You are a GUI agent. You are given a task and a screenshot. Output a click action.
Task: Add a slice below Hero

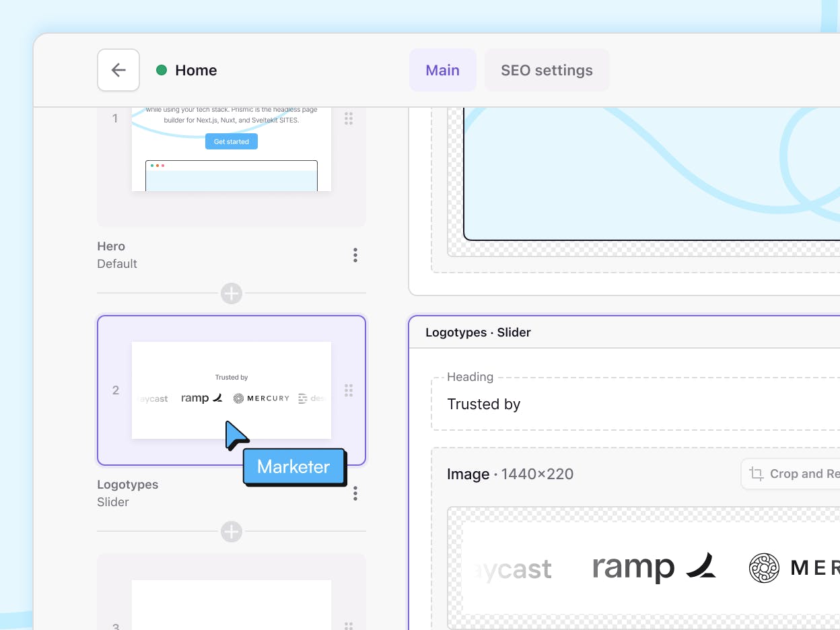pyautogui.click(x=232, y=293)
